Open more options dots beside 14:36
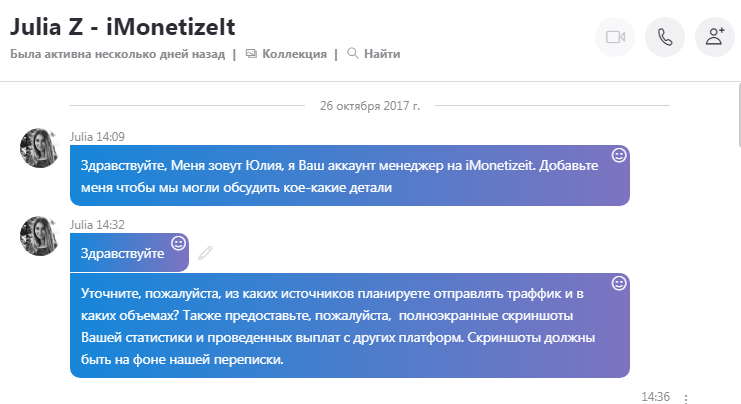 click(x=685, y=398)
